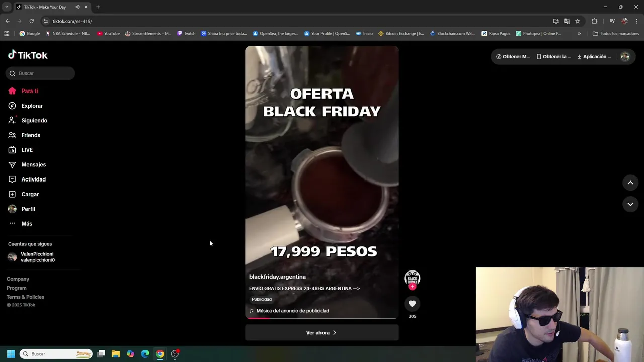644x362 pixels.
Task: Open the Photopea bookmark
Action: pos(538,34)
